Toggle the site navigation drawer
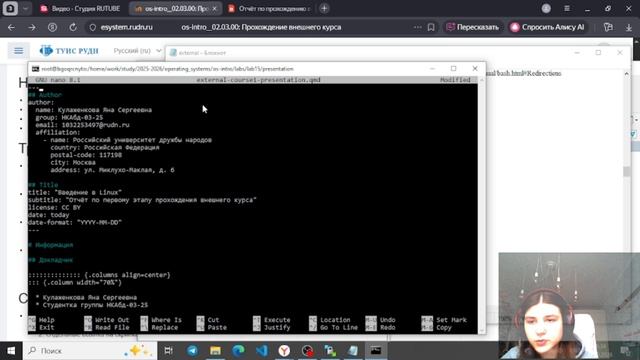Screen dimensions: 640x360 [18, 51]
